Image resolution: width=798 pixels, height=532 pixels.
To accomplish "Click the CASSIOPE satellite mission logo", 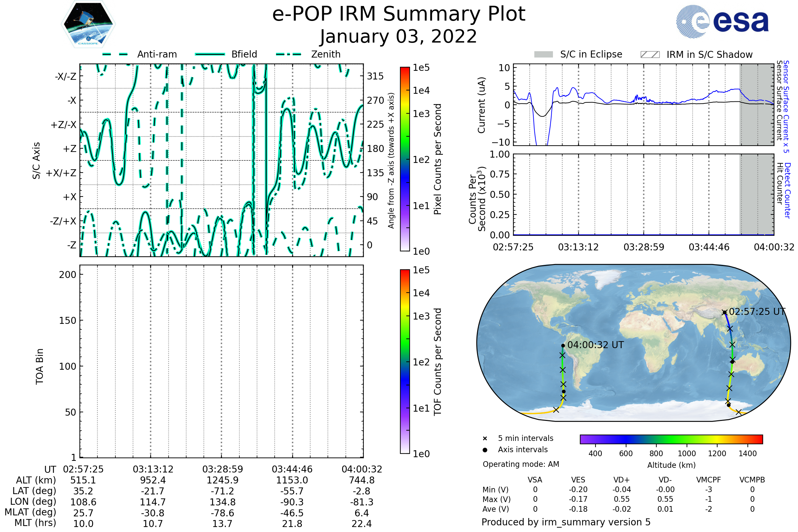I will click(88, 24).
